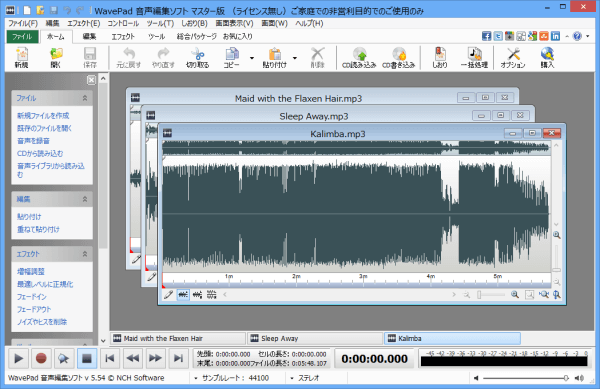Image resolution: width=600 pixels, height=389 pixels.
Task: Switch to the ホーム ribbon tab
Action: (55, 36)
